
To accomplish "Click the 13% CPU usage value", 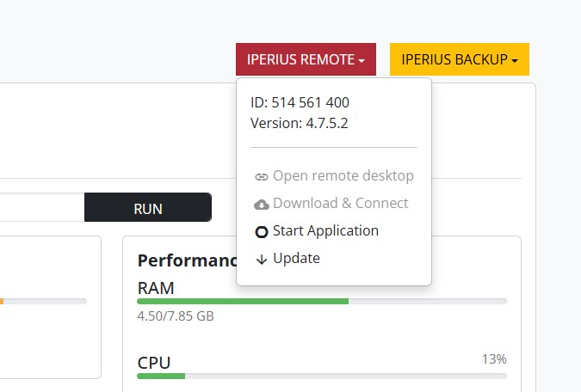I will pos(494,358).
